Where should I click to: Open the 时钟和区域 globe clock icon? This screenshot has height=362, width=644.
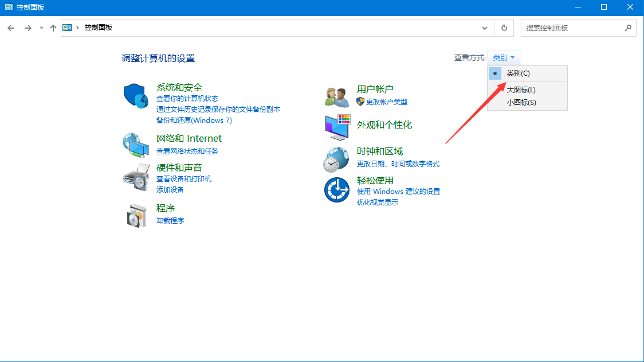click(x=337, y=159)
